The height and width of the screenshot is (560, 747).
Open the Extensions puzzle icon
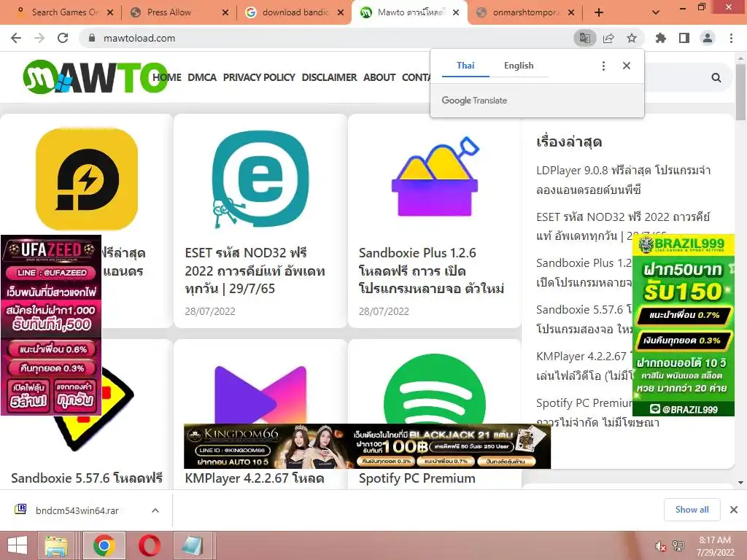(x=661, y=38)
